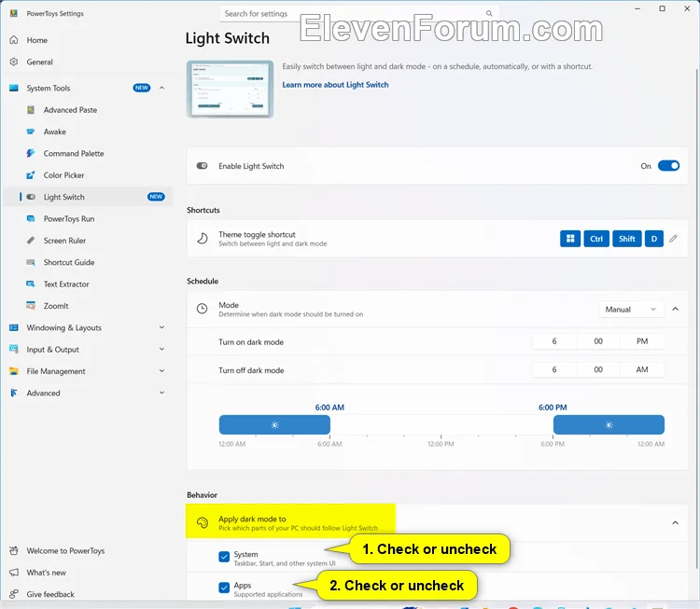Viewport: 700px width, 609px height.
Task: Click the Search for settings field
Action: click(358, 14)
